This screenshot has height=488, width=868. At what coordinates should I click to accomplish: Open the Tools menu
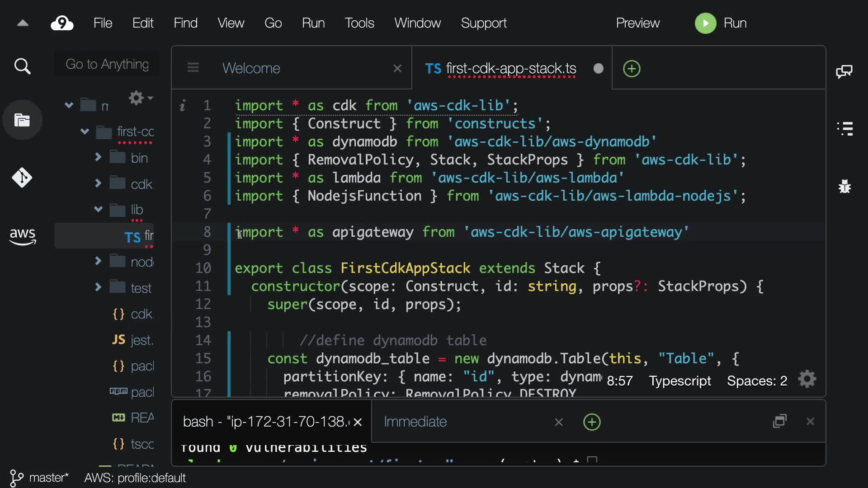[359, 23]
